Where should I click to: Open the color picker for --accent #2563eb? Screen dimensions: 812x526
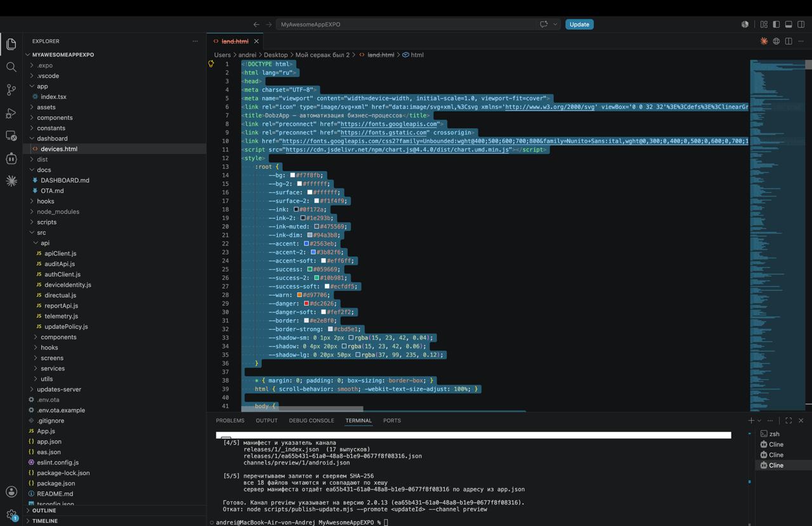click(306, 244)
